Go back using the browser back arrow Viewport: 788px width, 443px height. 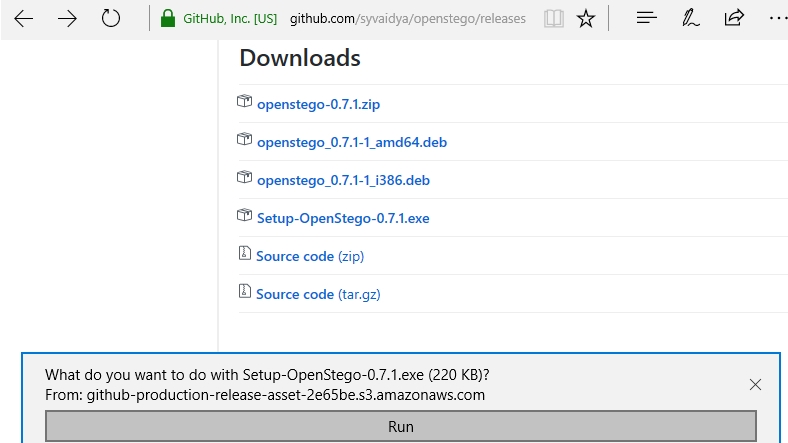tap(24, 19)
